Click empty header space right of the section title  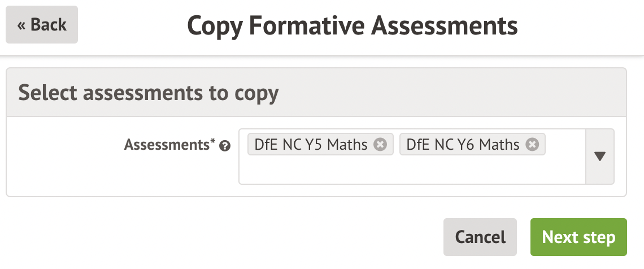pyautogui.click(x=452, y=93)
